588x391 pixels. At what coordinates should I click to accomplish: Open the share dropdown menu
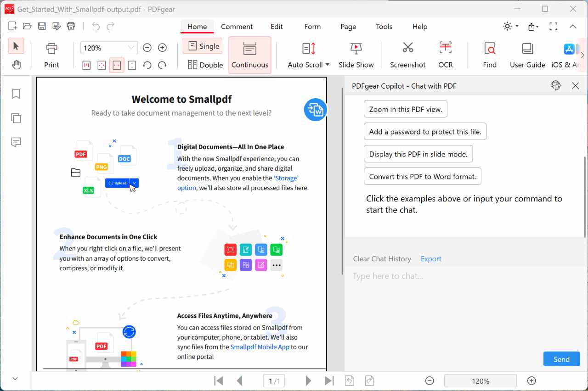coord(533,26)
